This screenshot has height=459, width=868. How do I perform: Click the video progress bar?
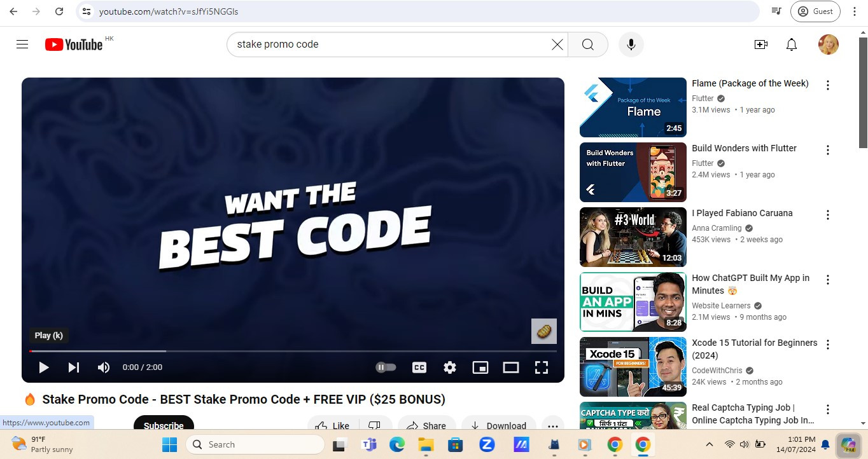(x=293, y=351)
